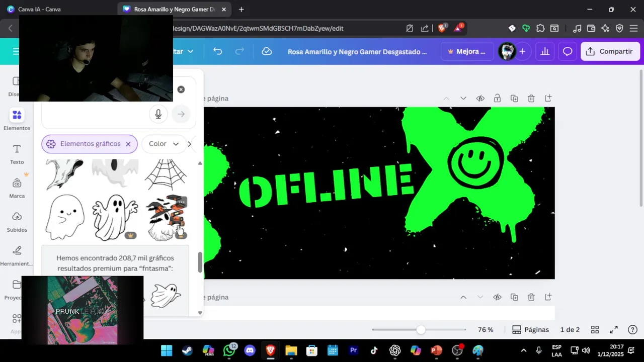
Task: Click the redo arrow in Canva toolbar
Action: coord(239,51)
